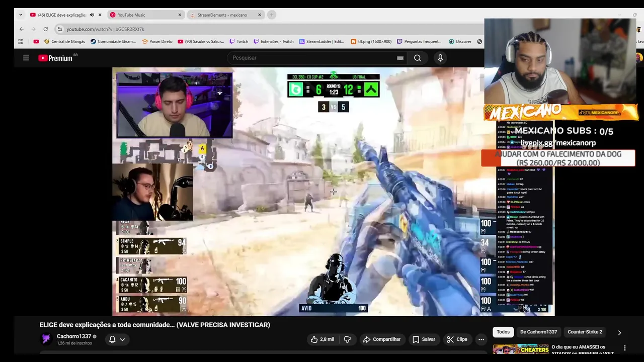Image resolution: width=644 pixels, height=362 pixels.
Task: Select the De Cachorro1337 filter chip
Action: coord(538,332)
